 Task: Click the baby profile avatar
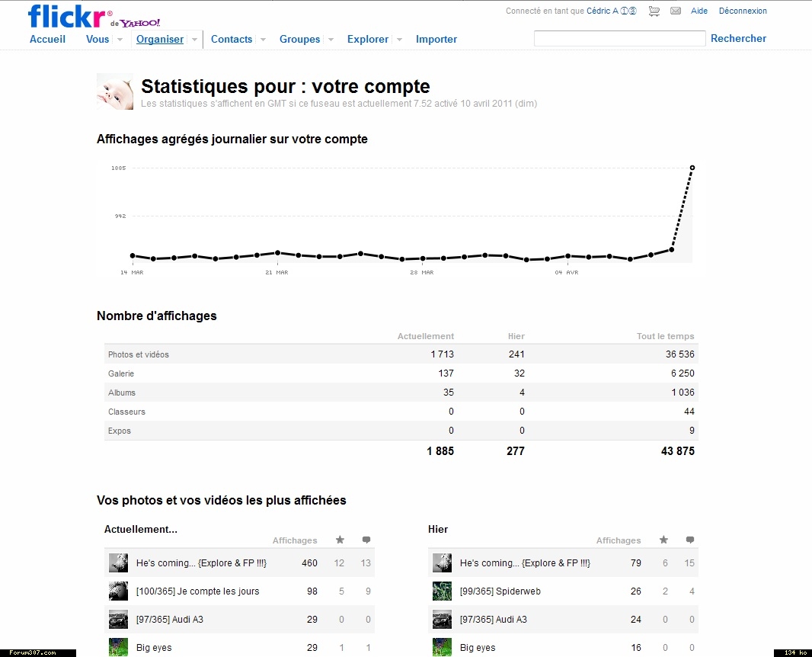tap(115, 92)
